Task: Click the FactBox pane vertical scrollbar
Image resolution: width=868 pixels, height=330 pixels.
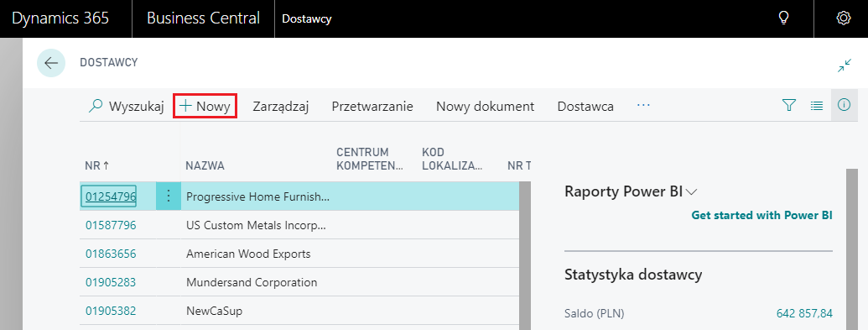Action: 853,249
